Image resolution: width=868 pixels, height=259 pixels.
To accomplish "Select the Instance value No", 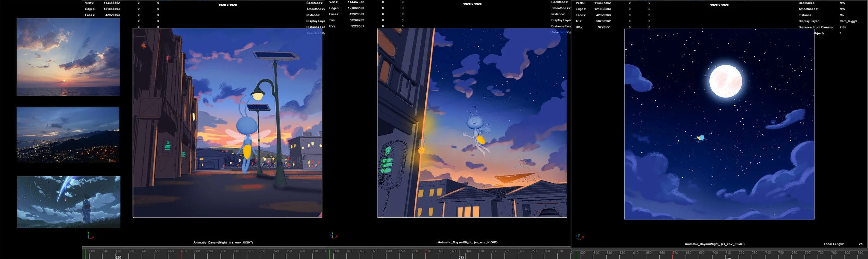I will pyautogui.click(x=842, y=15).
